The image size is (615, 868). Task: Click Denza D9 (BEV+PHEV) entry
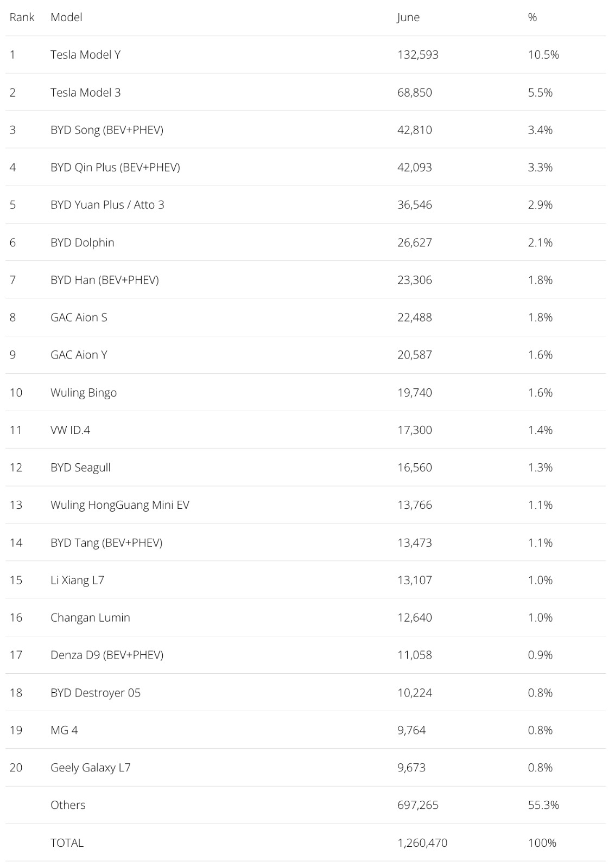coord(106,655)
